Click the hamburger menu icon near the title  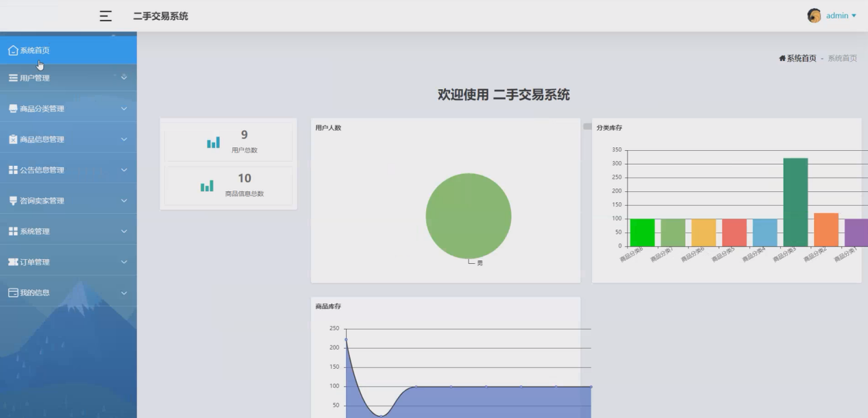[105, 16]
